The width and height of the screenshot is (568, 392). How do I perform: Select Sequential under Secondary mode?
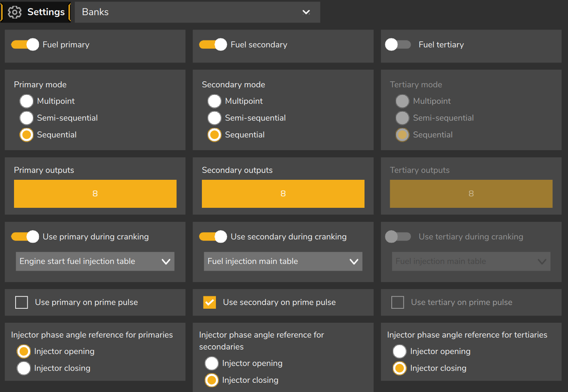pyautogui.click(x=214, y=135)
